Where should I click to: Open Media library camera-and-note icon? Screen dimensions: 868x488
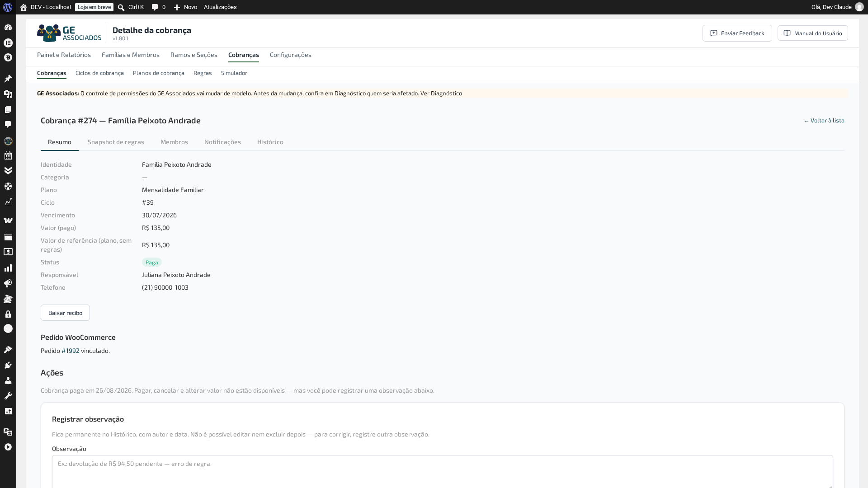click(8, 94)
